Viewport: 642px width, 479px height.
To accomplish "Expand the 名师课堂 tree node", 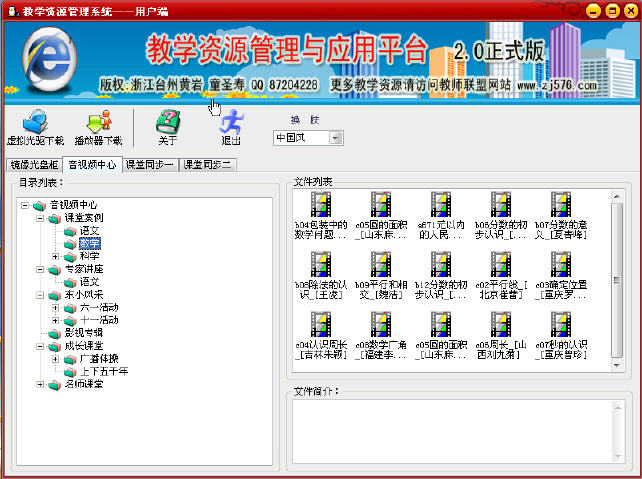I will coord(40,385).
